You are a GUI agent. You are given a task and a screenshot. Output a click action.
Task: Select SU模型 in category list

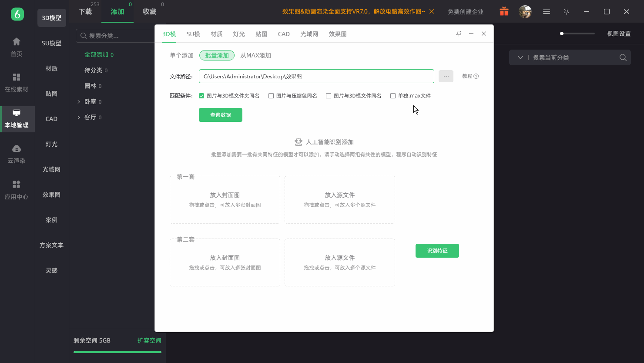(51, 43)
